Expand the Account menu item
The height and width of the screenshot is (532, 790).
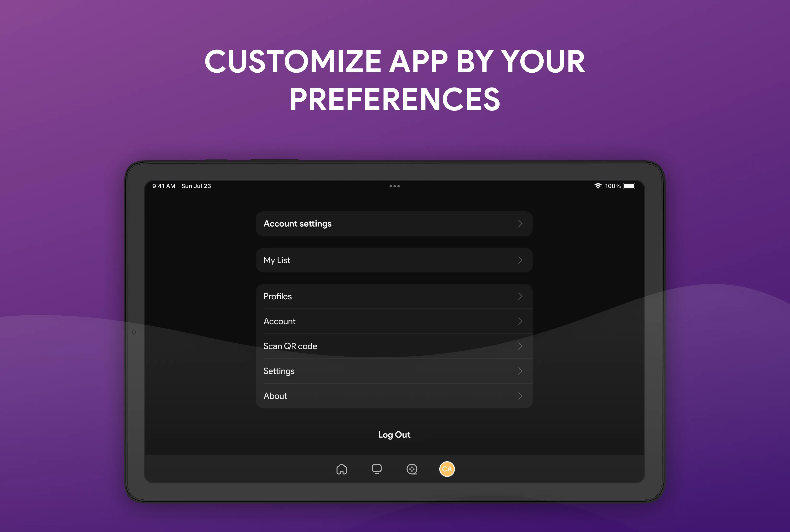394,321
